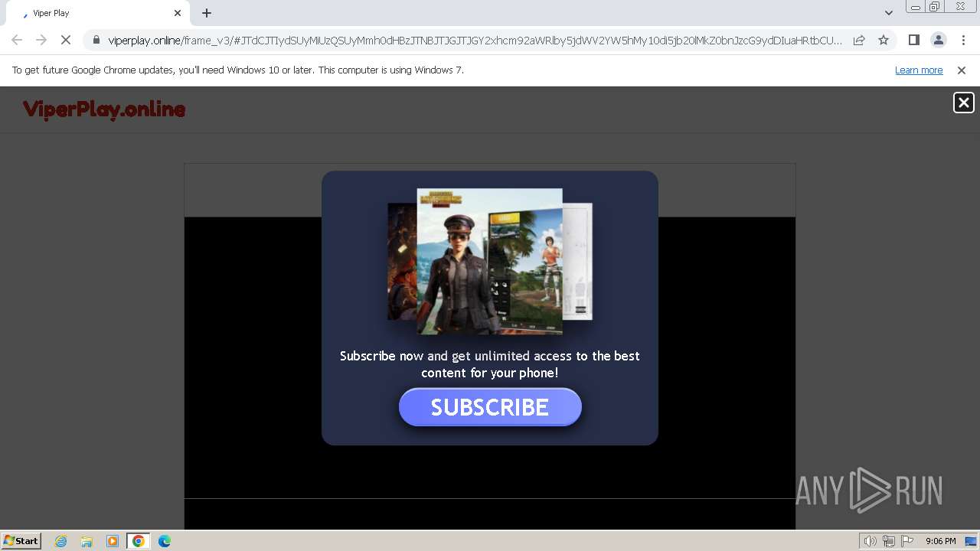The height and width of the screenshot is (551, 980).
Task: Click the Show desktop tray button
Action: tap(971, 541)
